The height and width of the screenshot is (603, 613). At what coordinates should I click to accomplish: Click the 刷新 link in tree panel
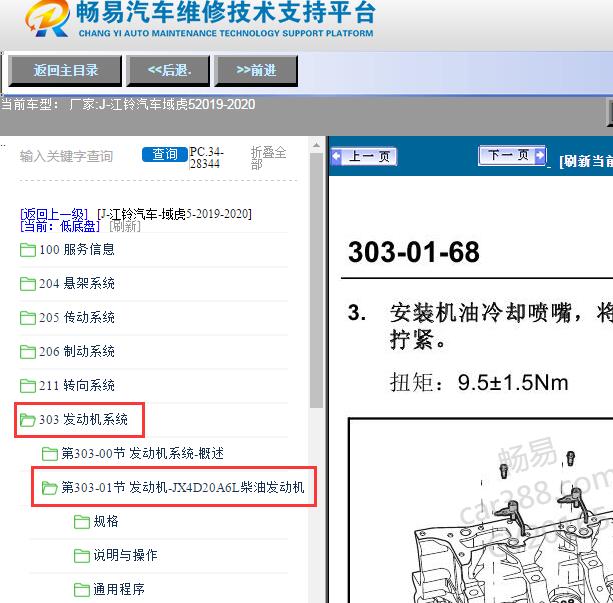pos(125,226)
